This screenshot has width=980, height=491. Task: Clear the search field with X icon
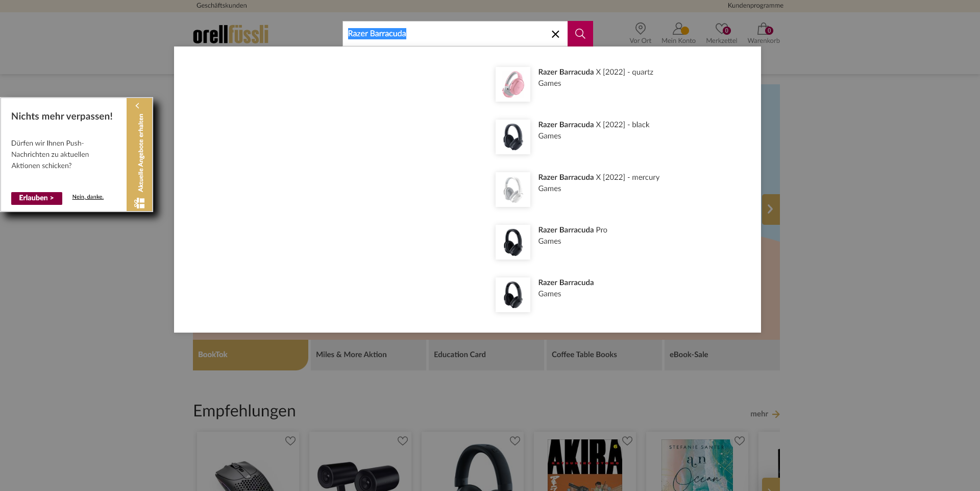[555, 34]
